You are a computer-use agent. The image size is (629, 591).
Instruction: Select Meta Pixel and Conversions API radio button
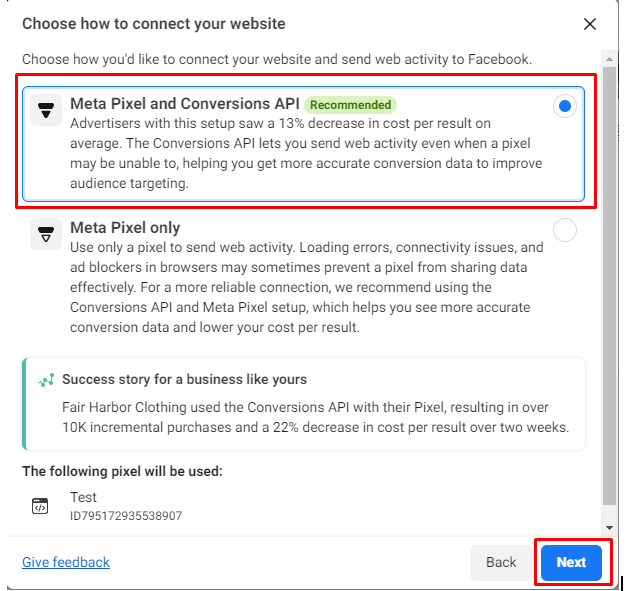pos(564,106)
